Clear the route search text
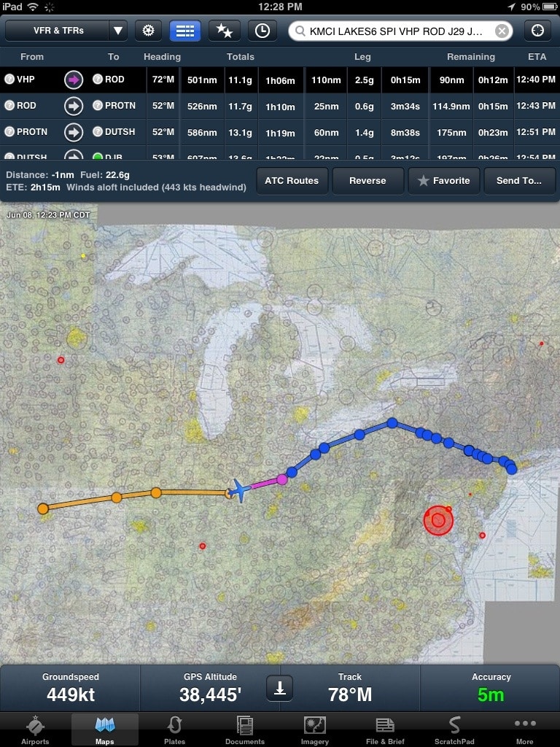This screenshot has width=560, height=747. tap(502, 31)
